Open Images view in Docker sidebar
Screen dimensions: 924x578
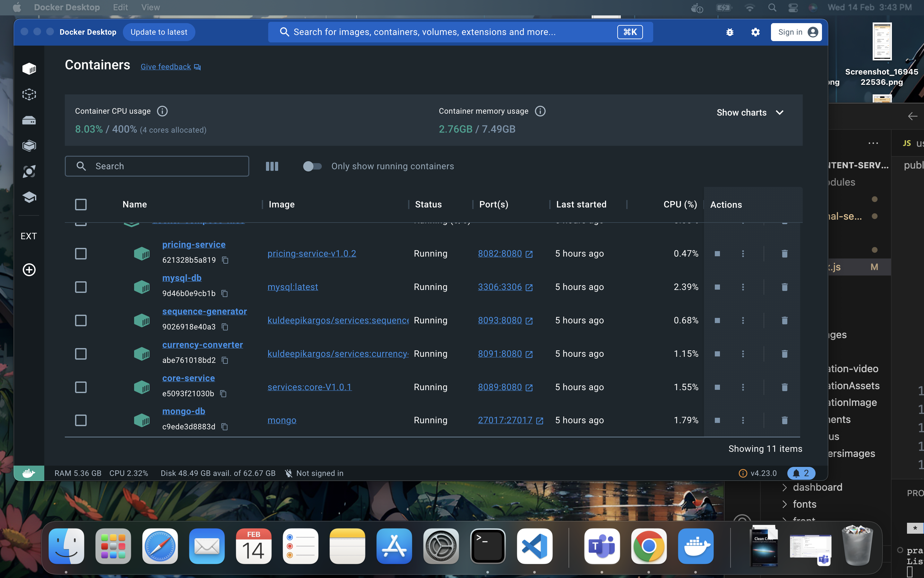coord(29,94)
